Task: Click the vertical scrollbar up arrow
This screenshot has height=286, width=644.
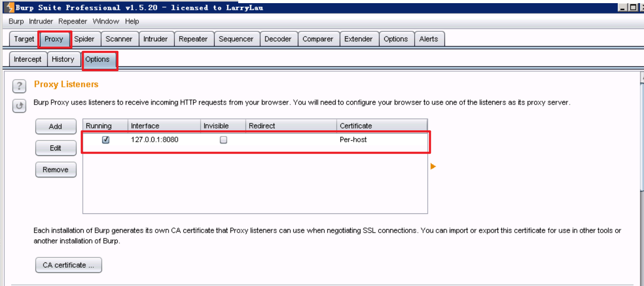Action: click(642, 77)
